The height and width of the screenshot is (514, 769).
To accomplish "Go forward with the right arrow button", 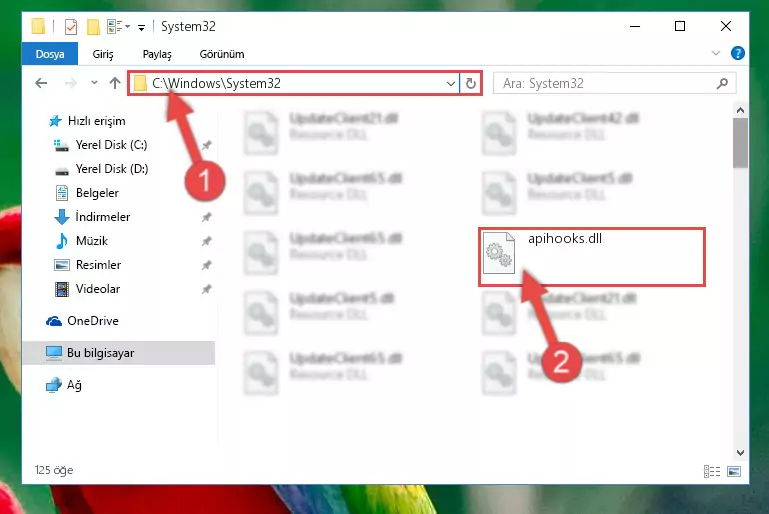I will pos(71,83).
